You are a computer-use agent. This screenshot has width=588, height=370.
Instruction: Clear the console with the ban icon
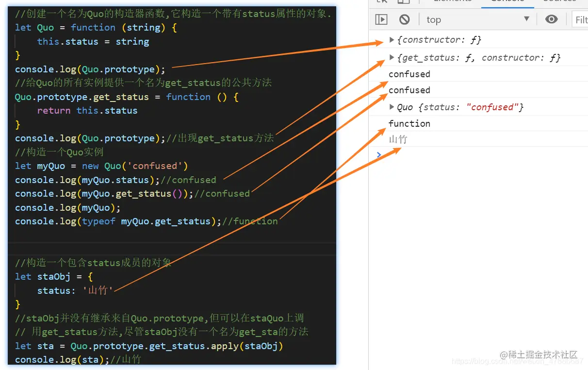point(404,19)
